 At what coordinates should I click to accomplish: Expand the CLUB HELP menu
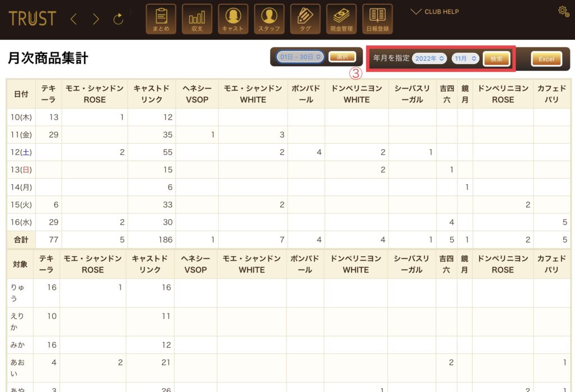click(435, 12)
